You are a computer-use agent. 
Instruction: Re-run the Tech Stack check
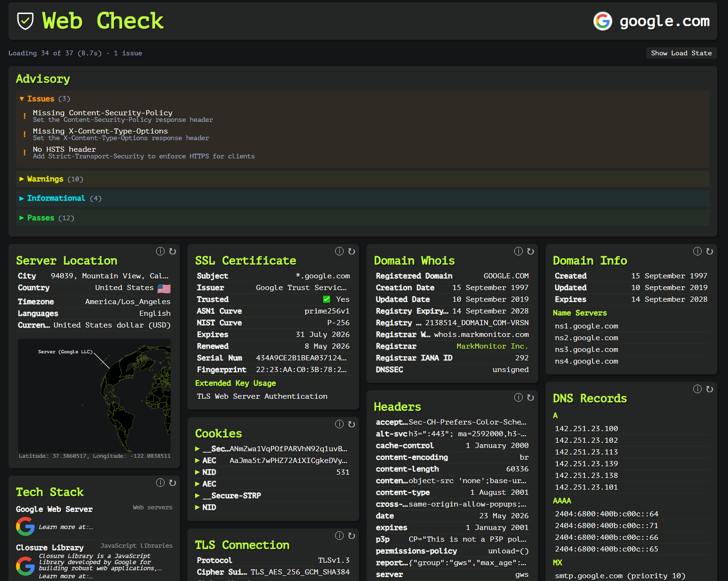click(x=173, y=483)
